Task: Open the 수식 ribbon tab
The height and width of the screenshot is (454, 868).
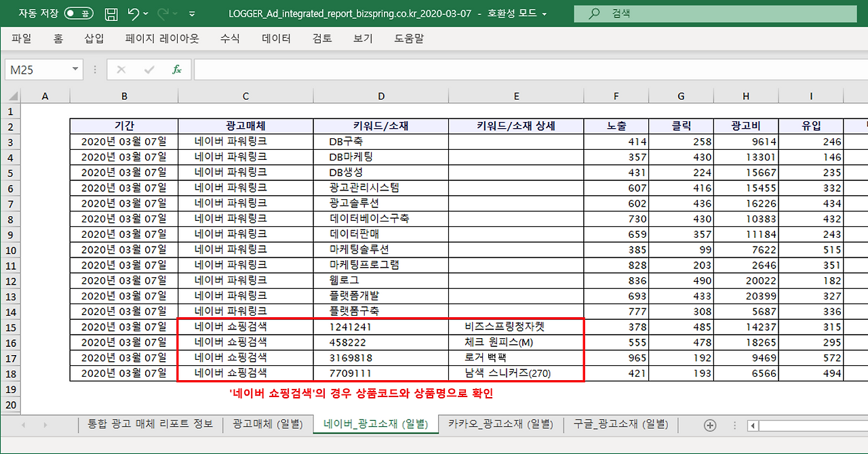Action: (230, 39)
